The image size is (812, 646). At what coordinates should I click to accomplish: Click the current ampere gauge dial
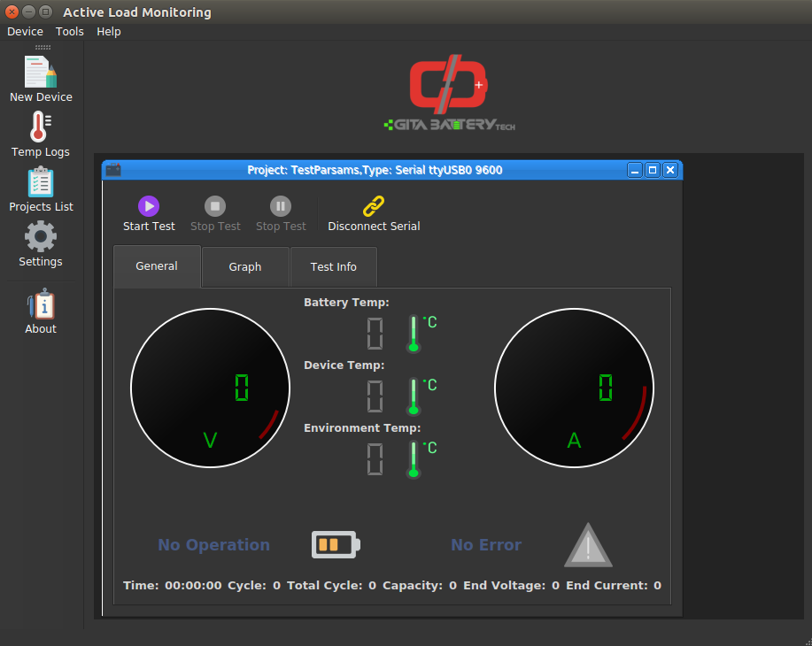tap(574, 388)
